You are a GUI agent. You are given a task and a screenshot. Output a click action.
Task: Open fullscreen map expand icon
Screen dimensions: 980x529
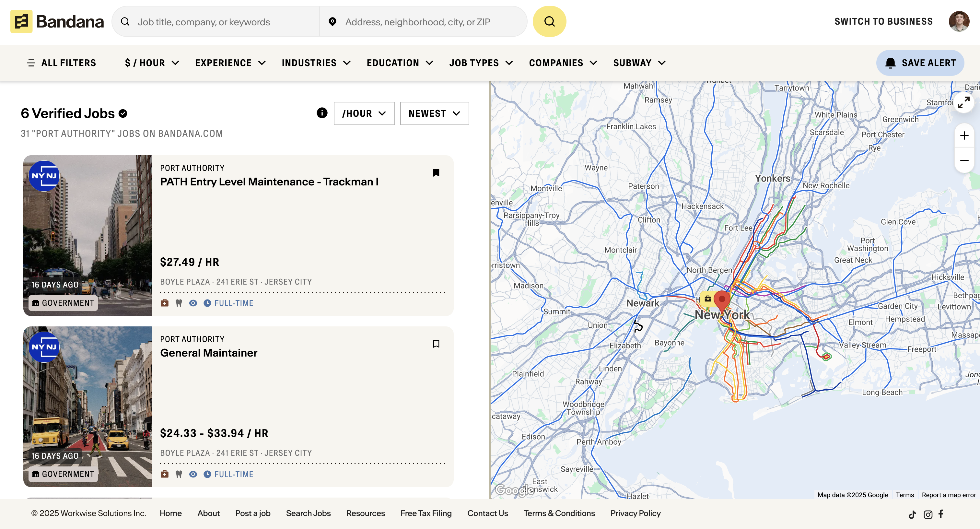(964, 102)
